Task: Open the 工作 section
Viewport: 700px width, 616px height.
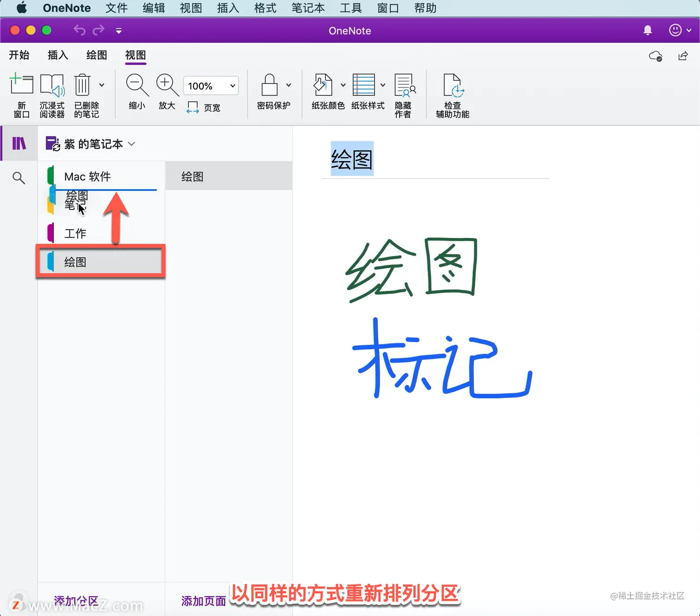Action: pyautogui.click(x=101, y=233)
